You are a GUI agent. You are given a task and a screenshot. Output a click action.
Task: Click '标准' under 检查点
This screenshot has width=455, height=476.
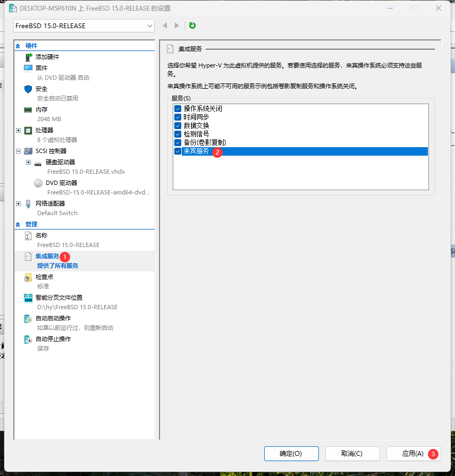click(x=43, y=286)
